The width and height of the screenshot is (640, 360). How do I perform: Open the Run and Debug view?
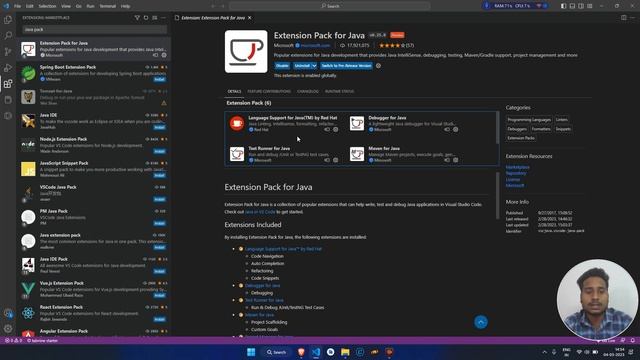(8, 68)
